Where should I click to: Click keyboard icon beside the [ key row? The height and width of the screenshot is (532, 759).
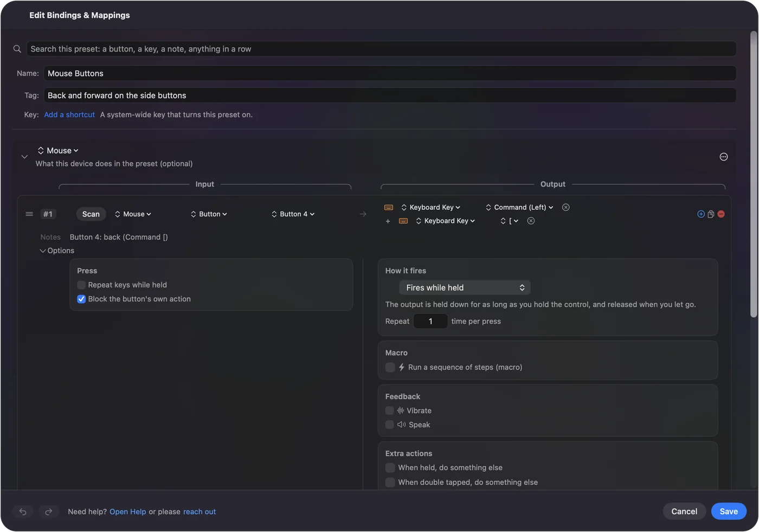[x=403, y=221]
